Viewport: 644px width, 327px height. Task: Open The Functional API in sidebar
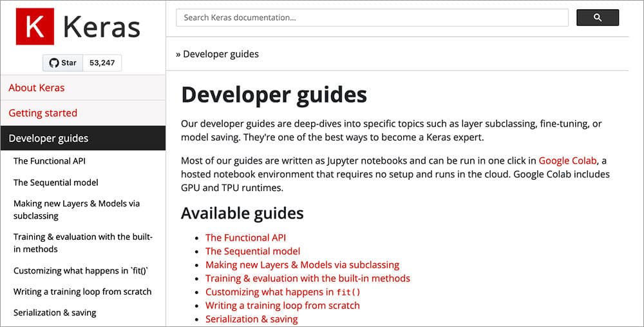(50, 161)
